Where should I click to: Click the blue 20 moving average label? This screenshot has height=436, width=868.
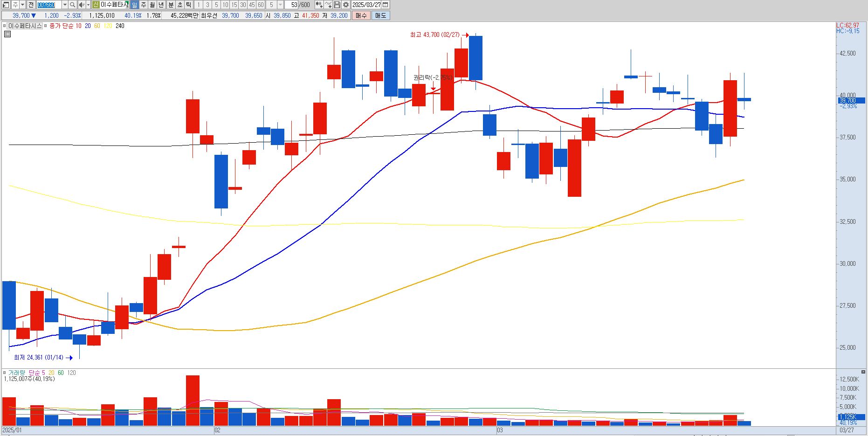pos(88,26)
